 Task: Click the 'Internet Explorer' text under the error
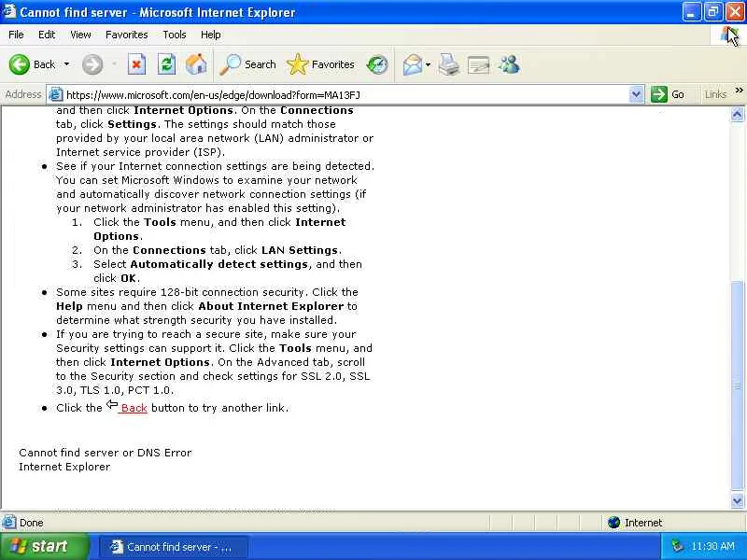tap(64, 467)
